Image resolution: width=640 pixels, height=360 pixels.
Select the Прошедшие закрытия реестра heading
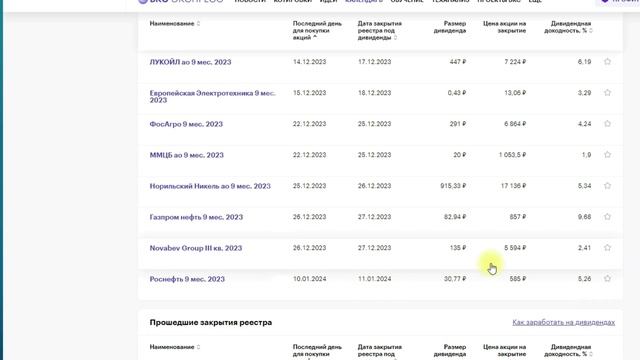click(x=211, y=322)
